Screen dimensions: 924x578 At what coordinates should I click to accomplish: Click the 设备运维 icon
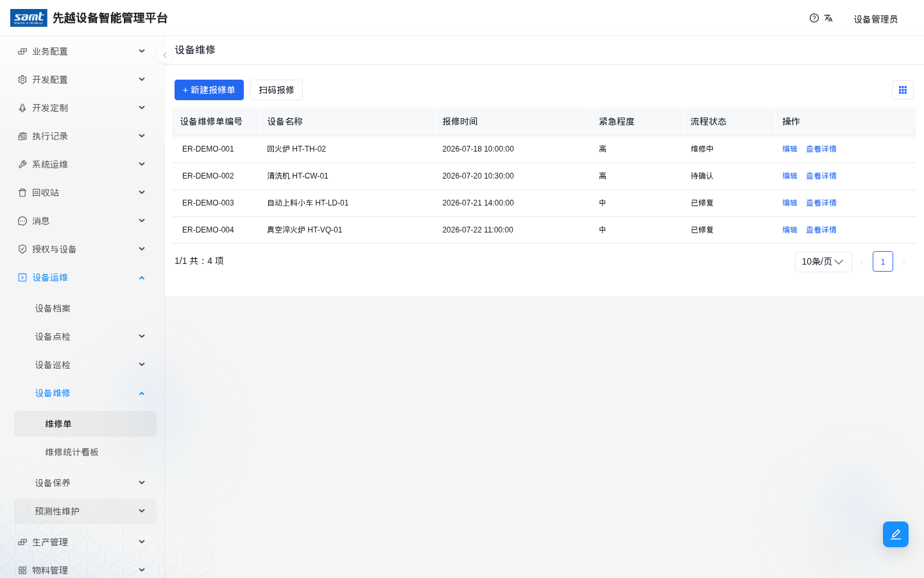22,277
